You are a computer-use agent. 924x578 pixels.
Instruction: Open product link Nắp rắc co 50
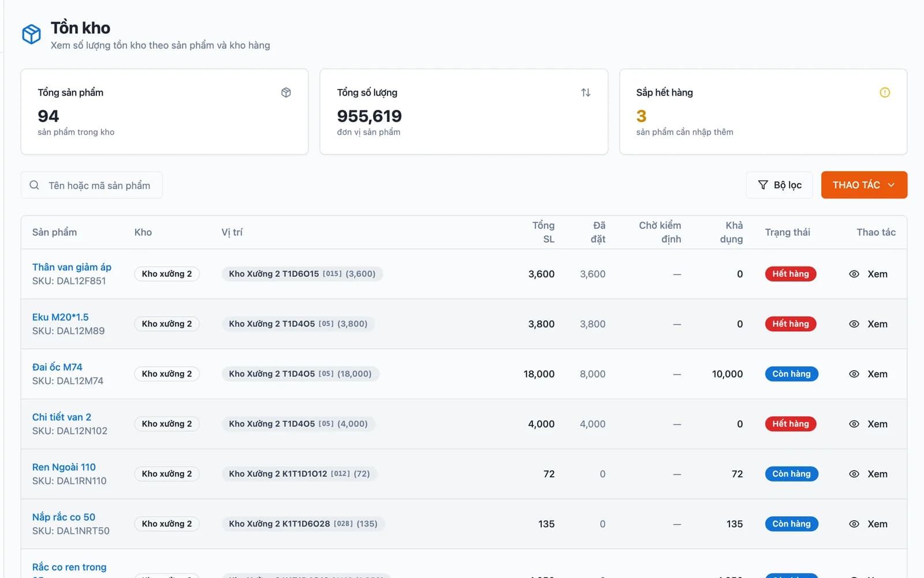(x=64, y=517)
